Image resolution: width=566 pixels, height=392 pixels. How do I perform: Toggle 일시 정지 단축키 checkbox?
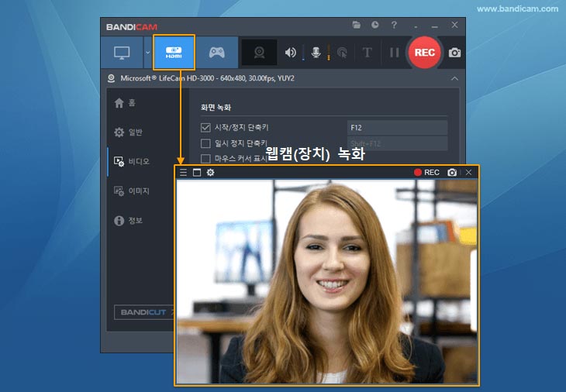tap(205, 143)
